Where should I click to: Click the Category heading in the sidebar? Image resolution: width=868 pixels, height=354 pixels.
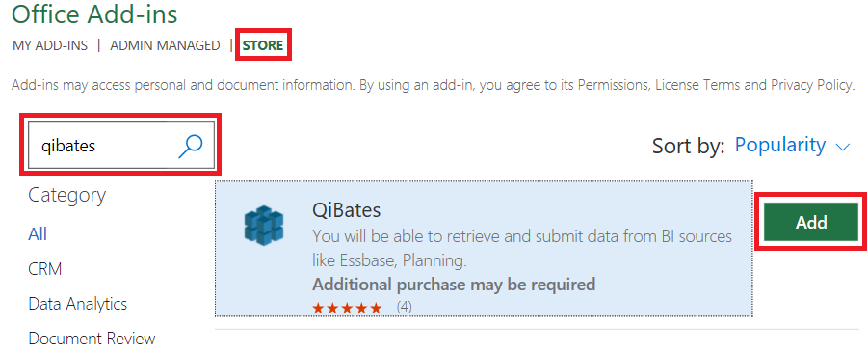click(x=67, y=196)
